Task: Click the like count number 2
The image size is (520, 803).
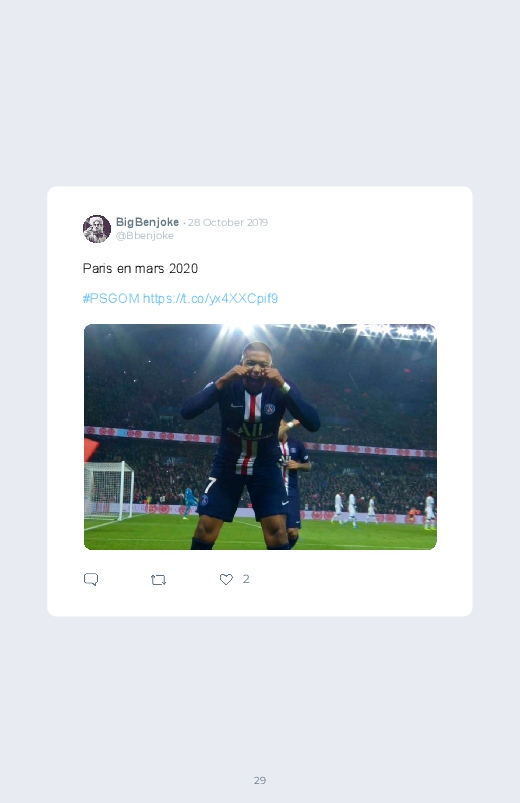Action: pyautogui.click(x=246, y=579)
